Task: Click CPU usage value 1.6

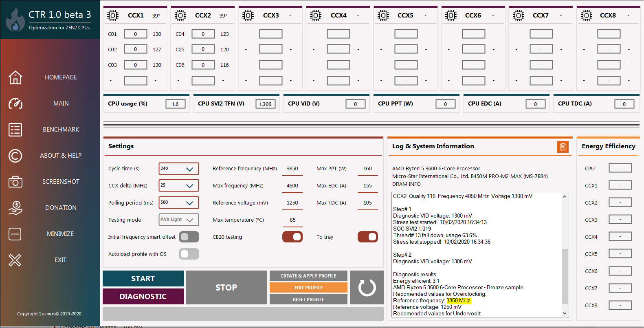Action: (176, 104)
